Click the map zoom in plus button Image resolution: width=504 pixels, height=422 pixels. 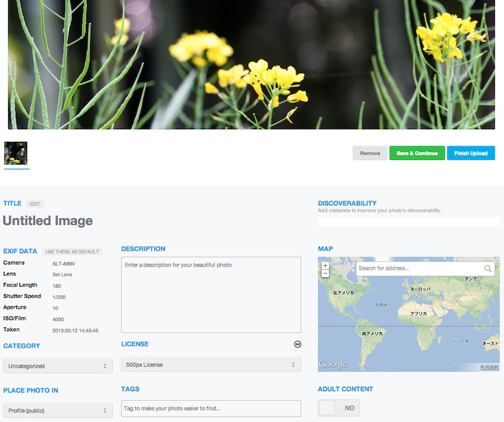[325, 266]
